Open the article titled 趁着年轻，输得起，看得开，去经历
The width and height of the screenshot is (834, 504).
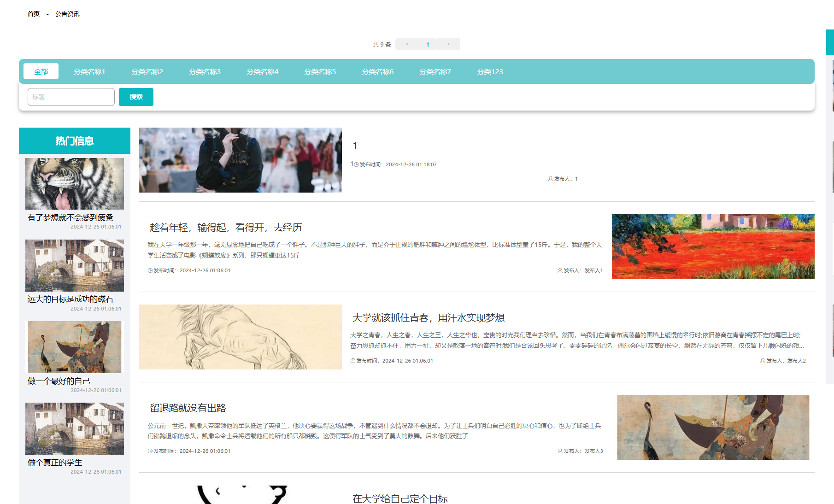tap(226, 228)
